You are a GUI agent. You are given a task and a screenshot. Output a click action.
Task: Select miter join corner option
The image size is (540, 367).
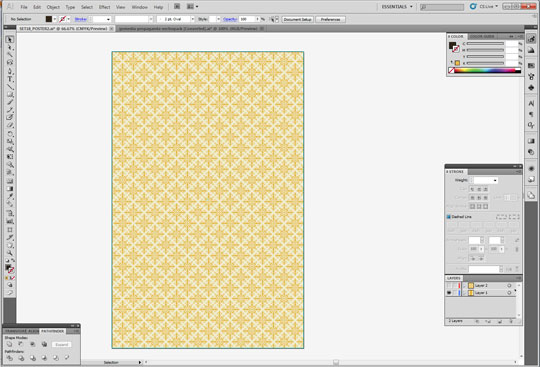point(472,198)
